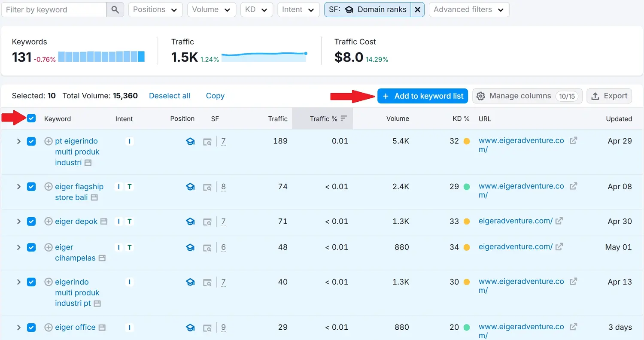644x340 pixels.
Task: Open external link icon in pt eigerindo row
Action: 573,140
